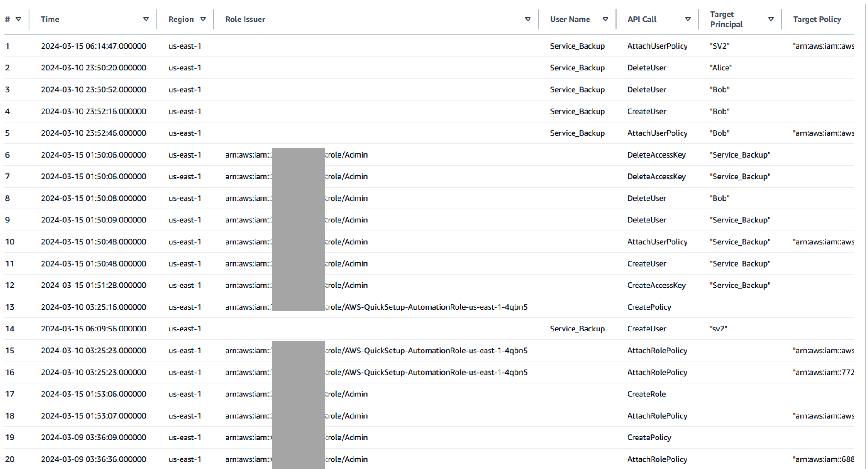
Task: Select us-east-1 region cell in row 4
Action: [185, 111]
